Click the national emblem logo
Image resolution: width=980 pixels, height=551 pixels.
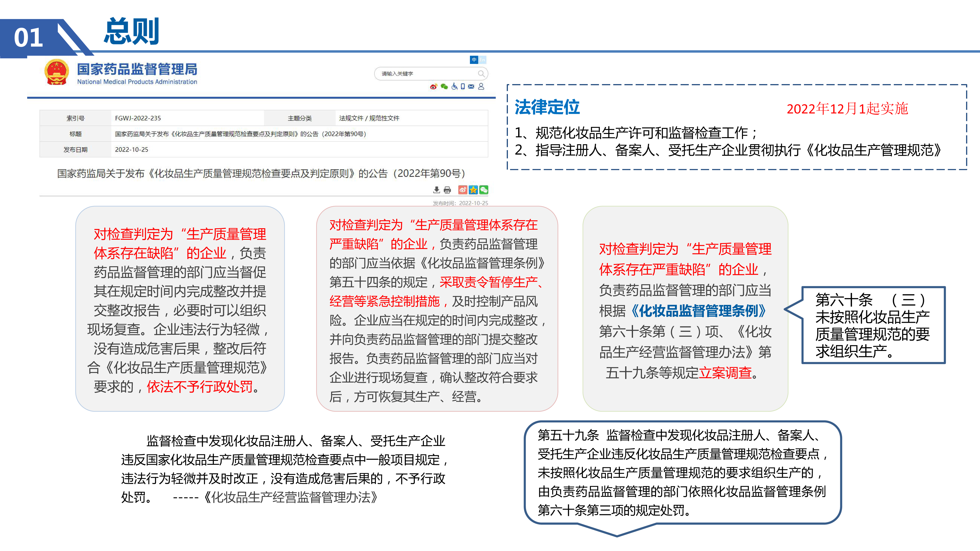(x=57, y=72)
